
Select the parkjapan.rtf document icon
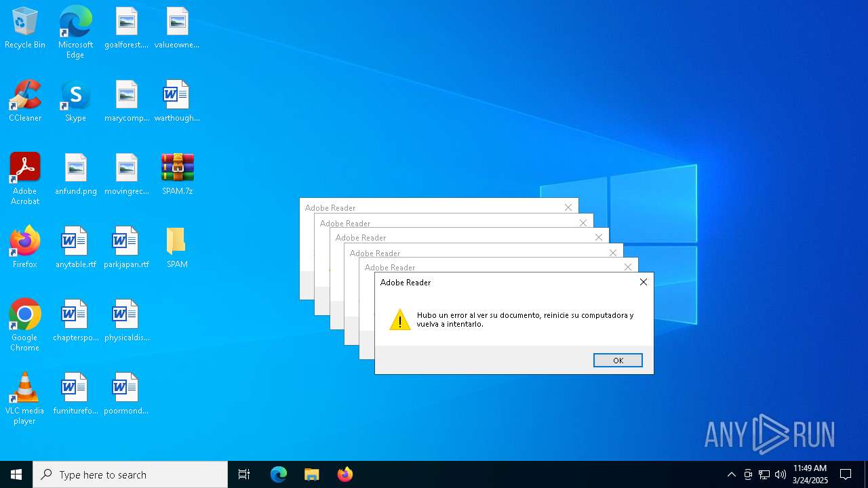click(126, 248)
